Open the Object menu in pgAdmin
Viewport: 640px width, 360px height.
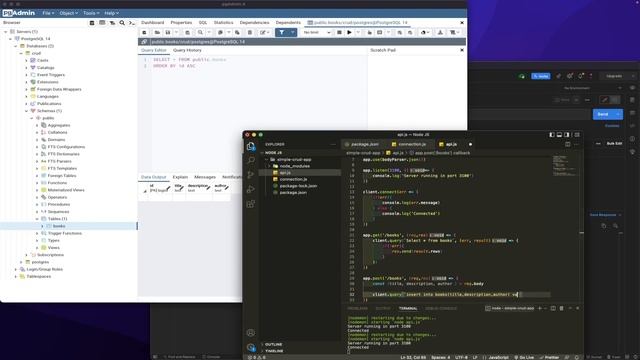(x=68, y=13)
